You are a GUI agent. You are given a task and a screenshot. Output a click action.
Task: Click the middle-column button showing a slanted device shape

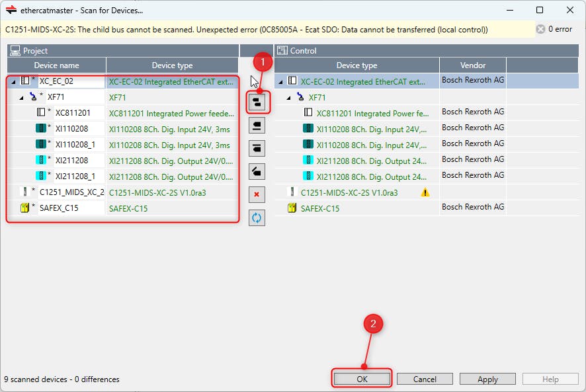(257, 171)
